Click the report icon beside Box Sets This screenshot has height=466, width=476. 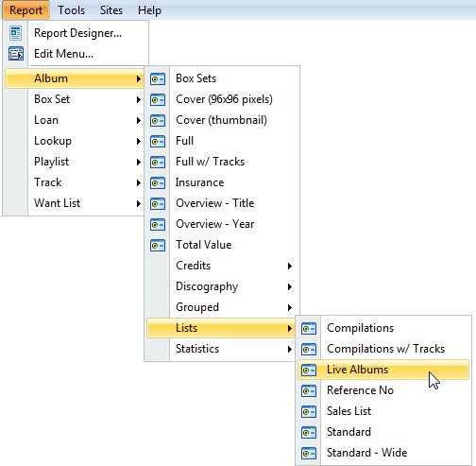click(x=158, y=78)
